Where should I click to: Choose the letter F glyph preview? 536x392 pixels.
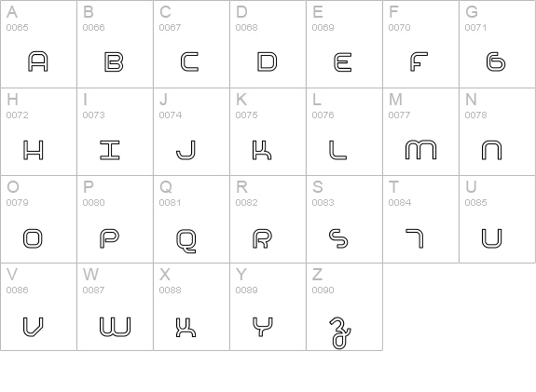pyautogui.click(x=419, y=61)
